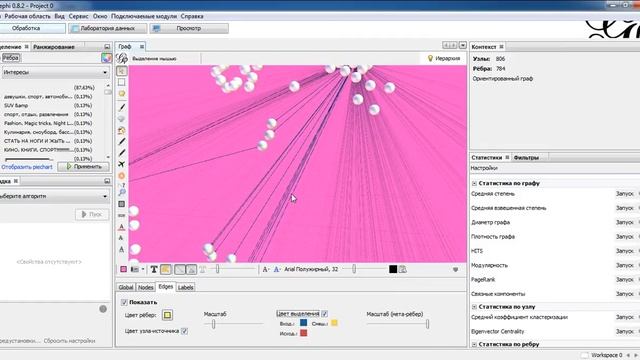Viewport: 640px width, 360px height.
Task: Open the Цвет рёбер color swatch
Action: point(167,315)
